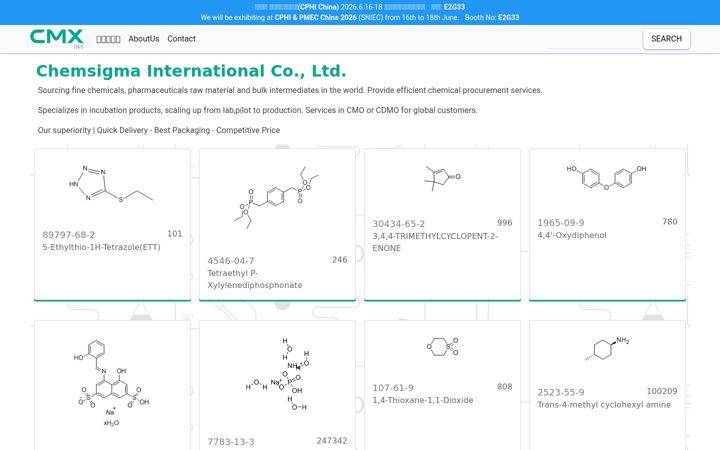Click CAS number 7783-13-3
This screenshot has height=450, width=720.
pyautogui.click(x=231, y=442)
